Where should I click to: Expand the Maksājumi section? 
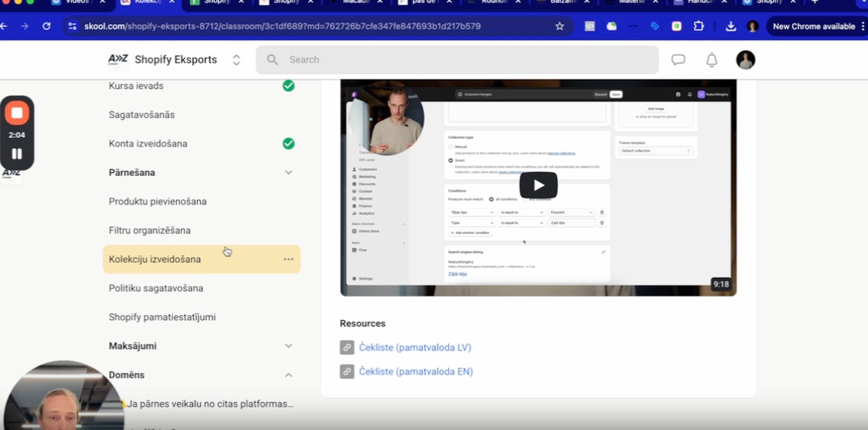288,346
